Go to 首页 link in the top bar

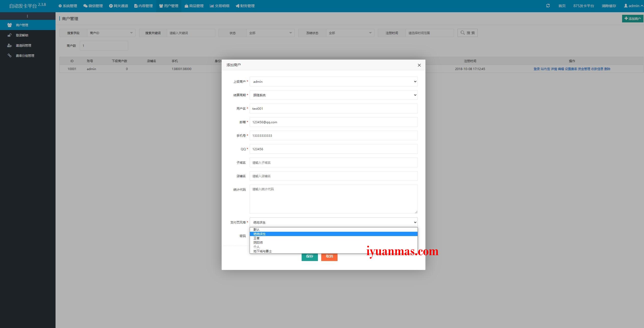click(x=562, y=6)
